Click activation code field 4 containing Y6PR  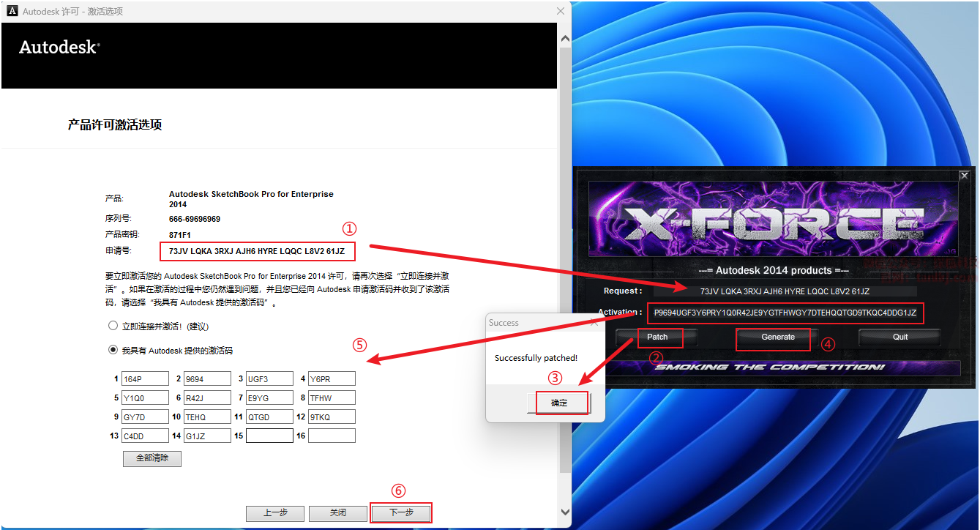tap(332, 378)
